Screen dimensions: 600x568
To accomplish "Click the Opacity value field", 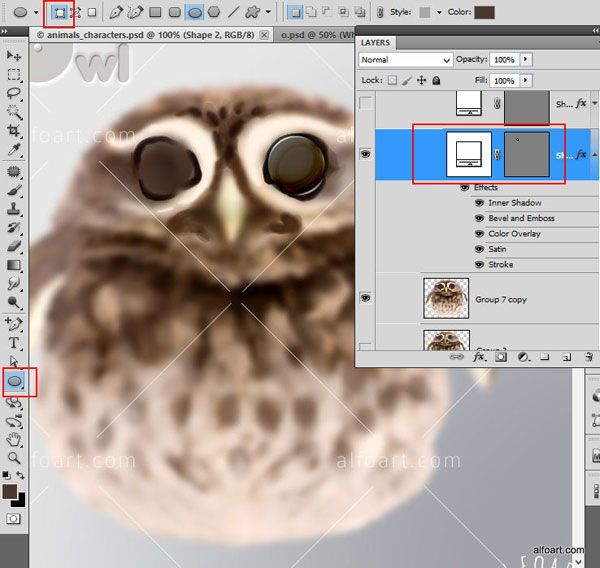I will point(505,60).
